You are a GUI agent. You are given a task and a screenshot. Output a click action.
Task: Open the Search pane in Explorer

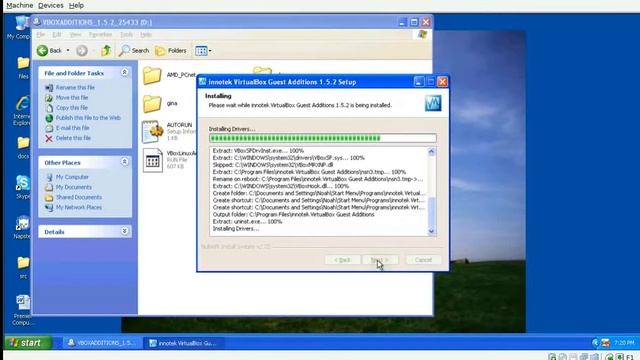click(134, 51)
